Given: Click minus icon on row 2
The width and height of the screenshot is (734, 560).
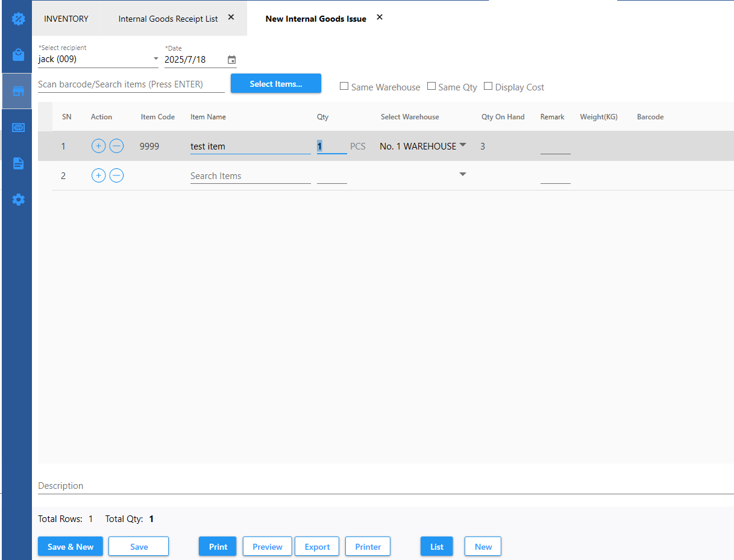Looking at the screenshot, I should 116,175.
